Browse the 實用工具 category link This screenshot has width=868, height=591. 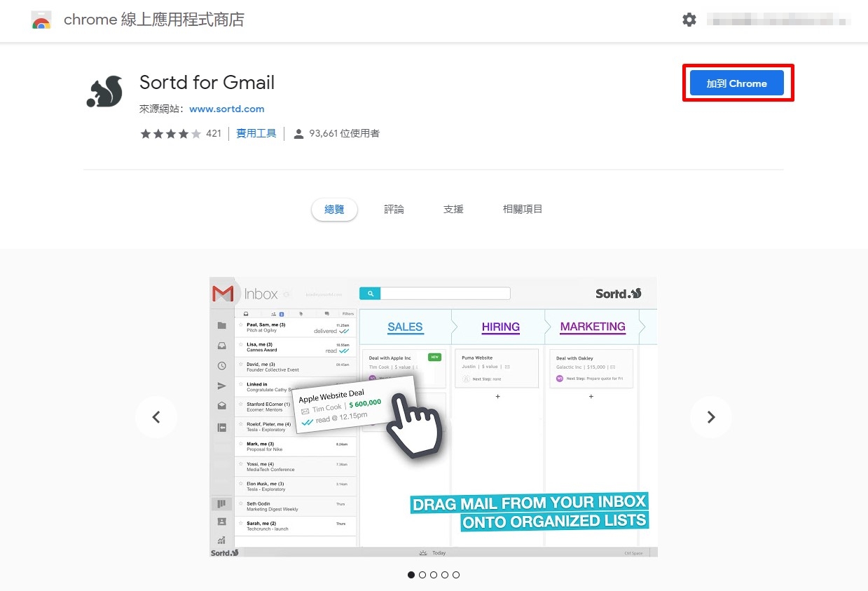pos(256,133)
